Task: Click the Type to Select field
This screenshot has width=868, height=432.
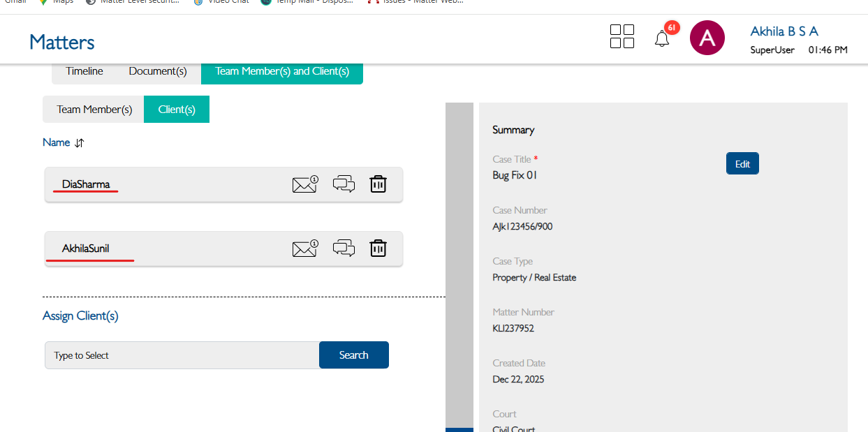Action: click(182, 355)
